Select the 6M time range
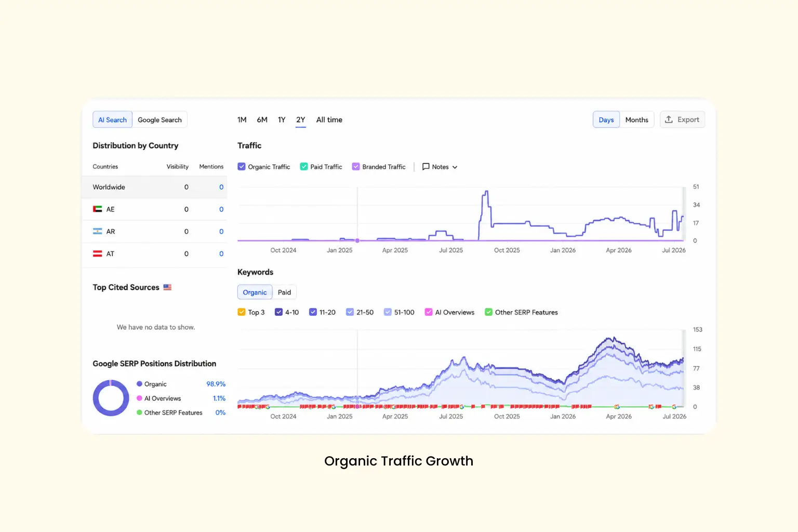This screenshot has height=532, width=798. pos(262,119)
